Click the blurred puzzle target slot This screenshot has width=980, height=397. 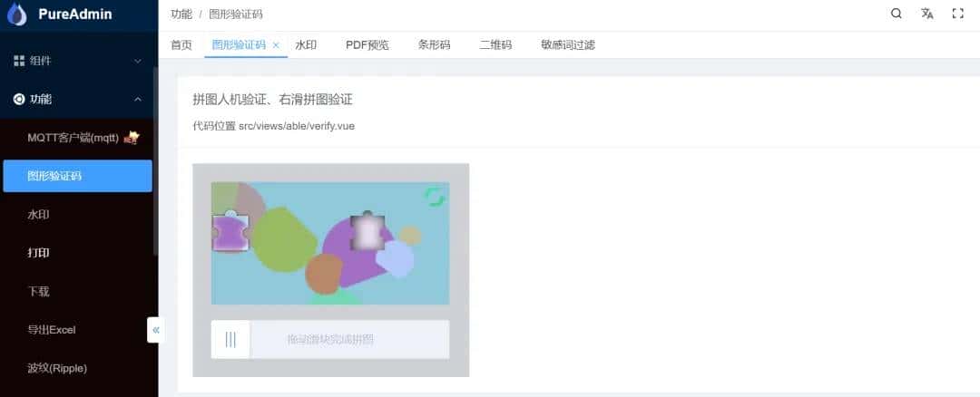click(x=368, y=232)
